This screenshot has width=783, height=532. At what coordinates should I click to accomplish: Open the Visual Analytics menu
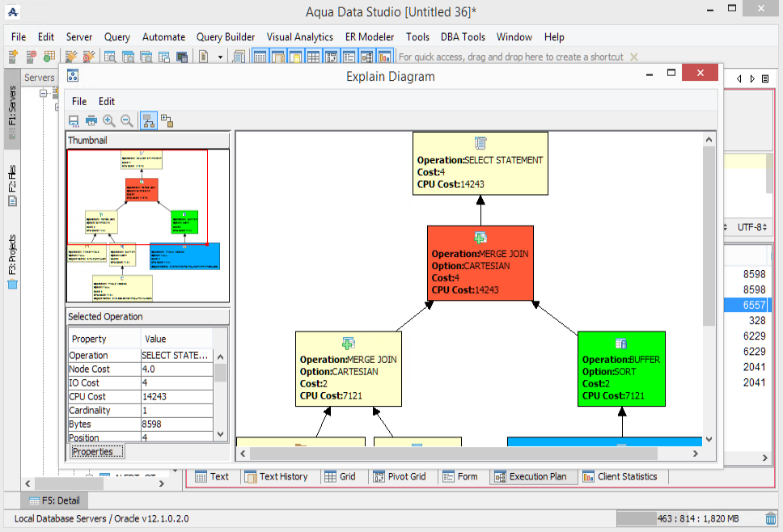tap(299, 37)
